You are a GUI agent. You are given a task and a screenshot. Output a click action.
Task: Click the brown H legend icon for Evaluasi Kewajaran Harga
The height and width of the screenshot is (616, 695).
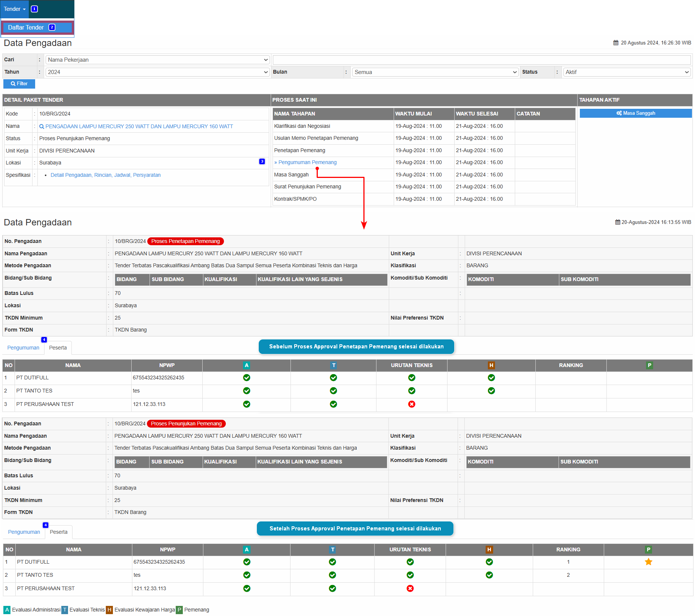tap(109, 610)
